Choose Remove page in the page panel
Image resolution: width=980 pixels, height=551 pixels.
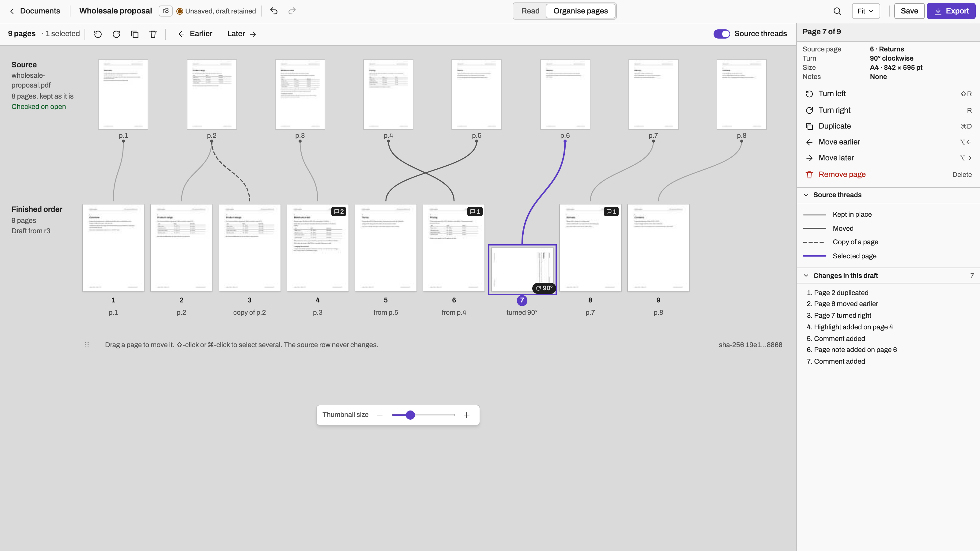pos(888,174)
